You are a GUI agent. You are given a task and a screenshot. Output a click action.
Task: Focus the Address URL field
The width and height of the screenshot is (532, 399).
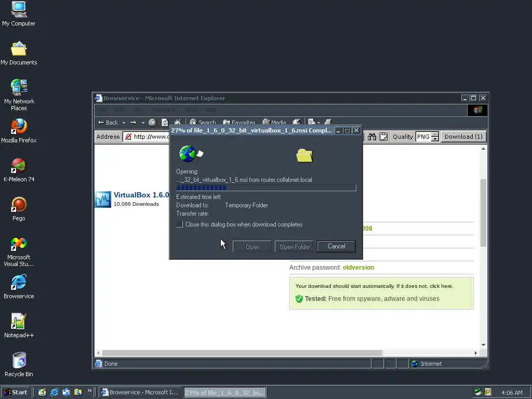point(146,137)
